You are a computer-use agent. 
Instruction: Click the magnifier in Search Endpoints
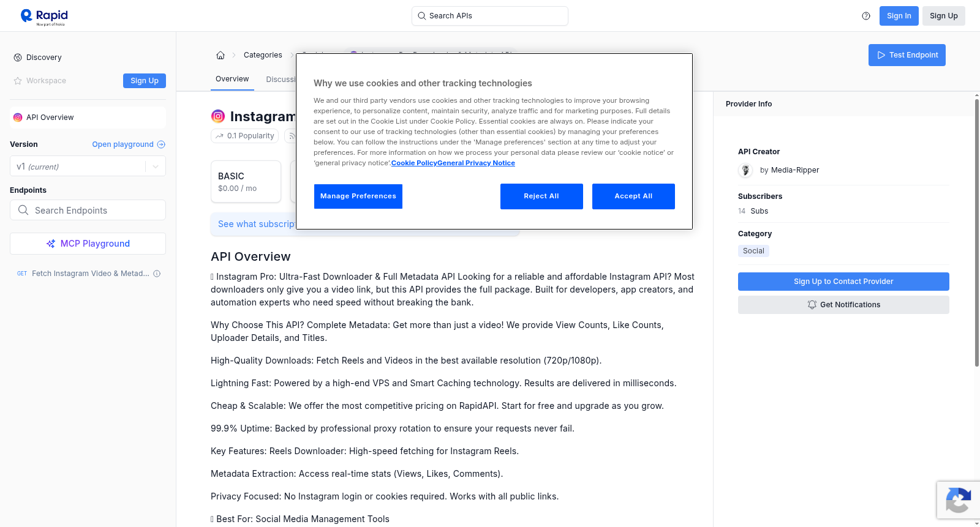[x=23, y=210]
